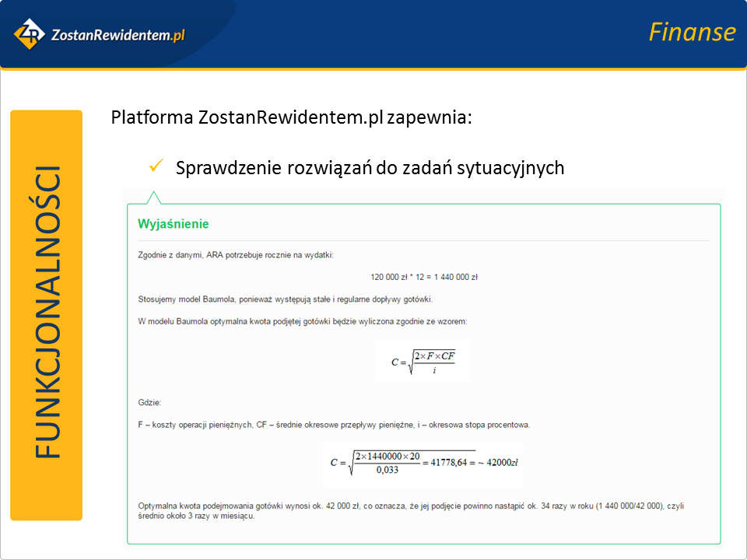Click the 'W modelu Baumola optymalna kwota' line

point(302,320)
